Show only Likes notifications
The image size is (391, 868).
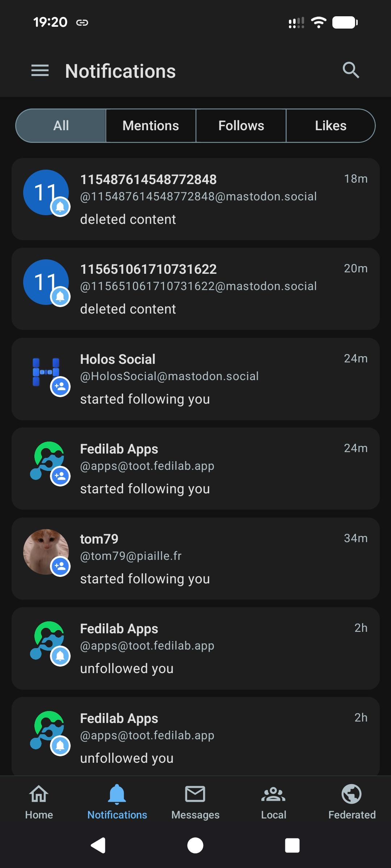(331, 126)
